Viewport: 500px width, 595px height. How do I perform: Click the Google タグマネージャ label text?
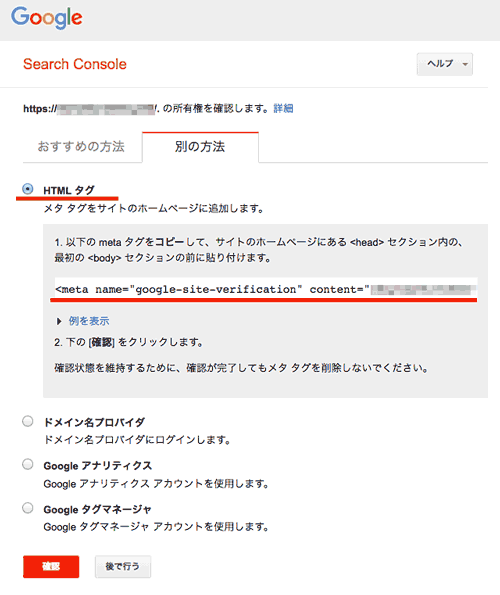click(97, 509)
